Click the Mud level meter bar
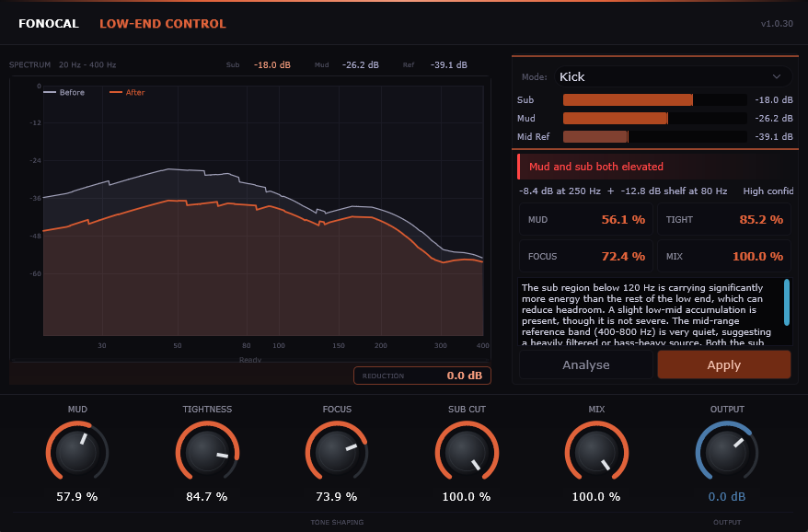 (x=654, y=119)
